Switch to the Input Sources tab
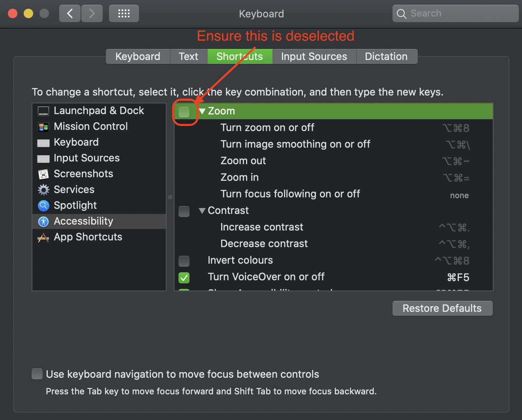The height and width of the screenshot is (420, 522). tap(314, 56)
